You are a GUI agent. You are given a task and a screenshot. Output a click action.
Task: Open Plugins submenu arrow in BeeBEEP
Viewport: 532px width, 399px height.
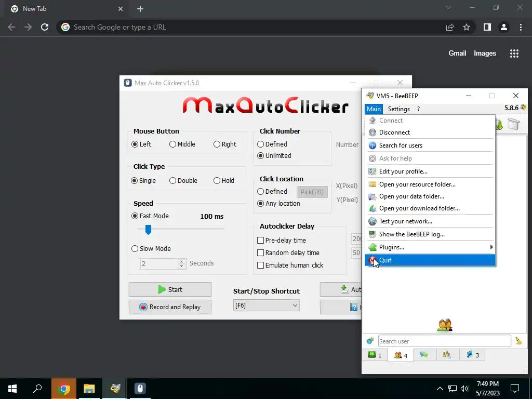491,247
